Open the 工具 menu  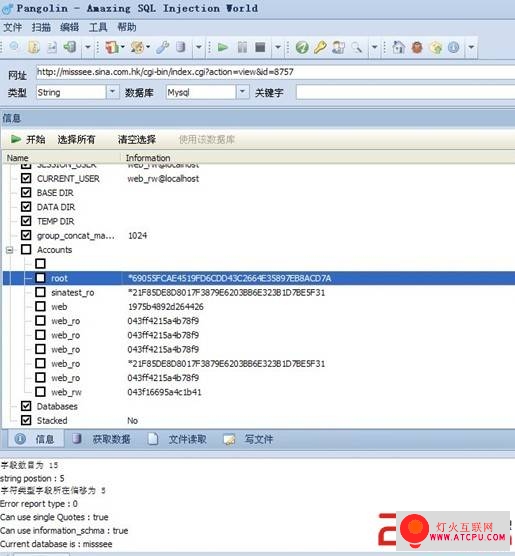(x=98, y=27)
